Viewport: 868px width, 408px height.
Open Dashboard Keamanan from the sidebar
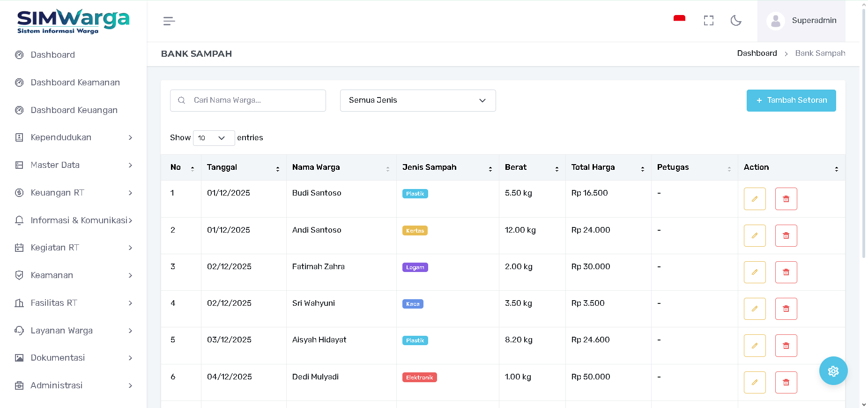75,83
